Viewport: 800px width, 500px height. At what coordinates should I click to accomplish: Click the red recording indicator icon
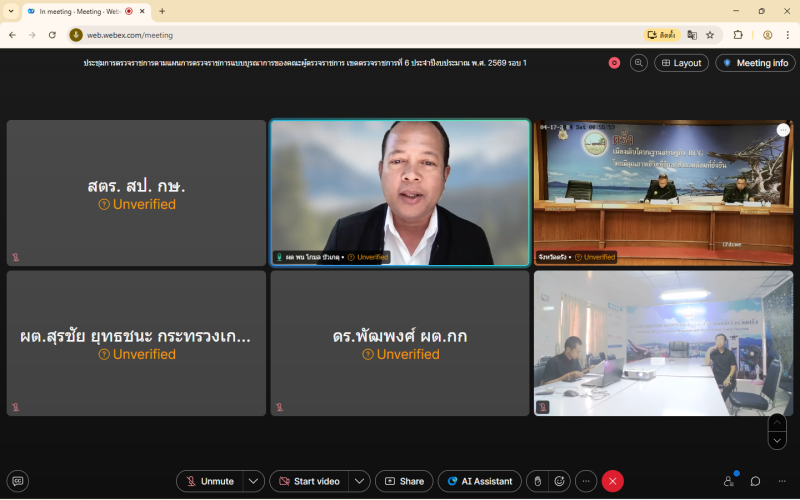point(614,63)
